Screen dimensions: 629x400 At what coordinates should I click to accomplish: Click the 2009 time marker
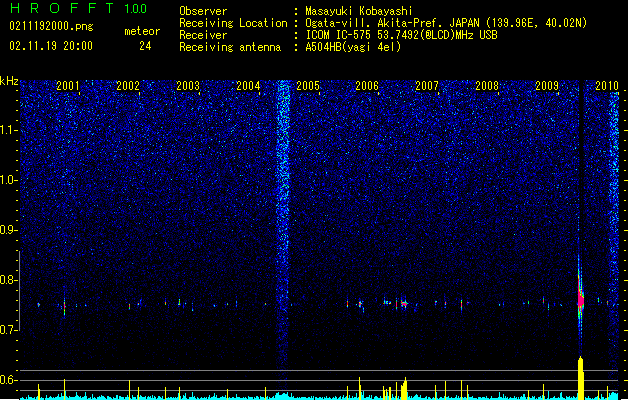pyautogui.click(x=547, y=85)
